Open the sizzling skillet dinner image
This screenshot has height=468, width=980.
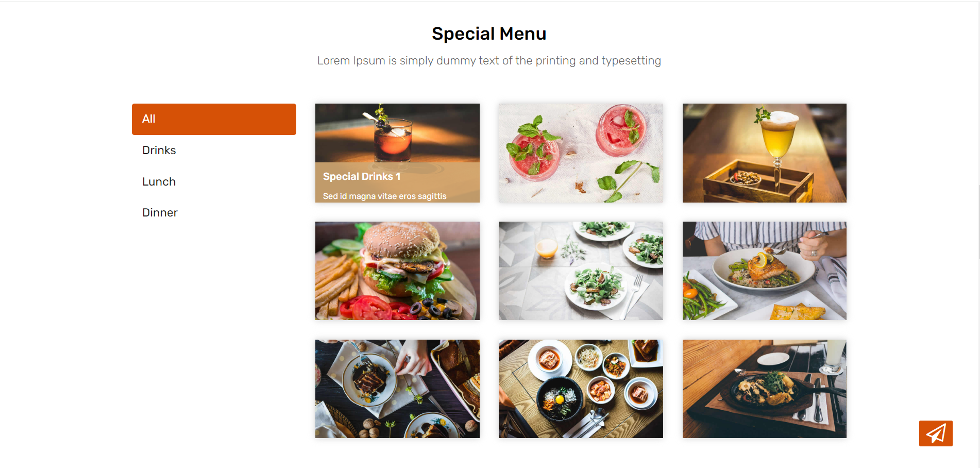click(x=765, y=389)
